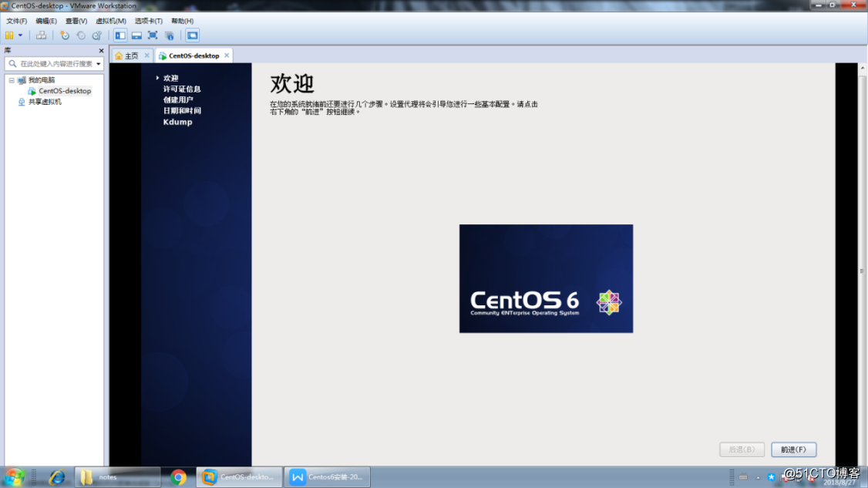The image size is (868, 488).
Task: Open Google Chrome from the taskbar
Action: [178, 477]
